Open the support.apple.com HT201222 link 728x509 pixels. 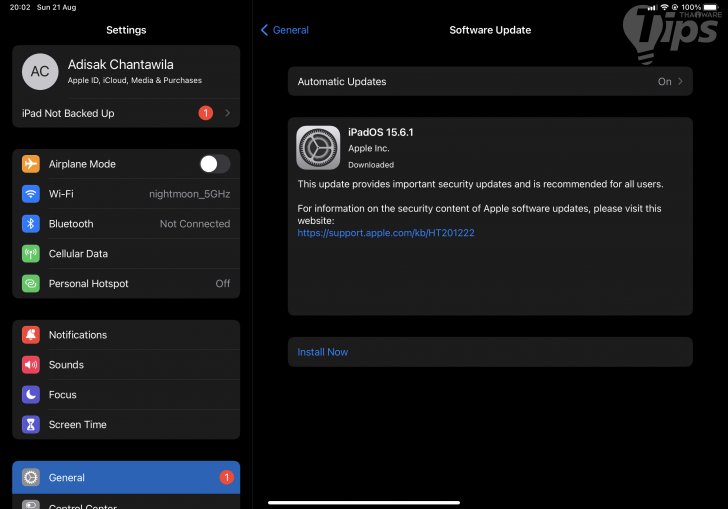[x=386, y=233]
